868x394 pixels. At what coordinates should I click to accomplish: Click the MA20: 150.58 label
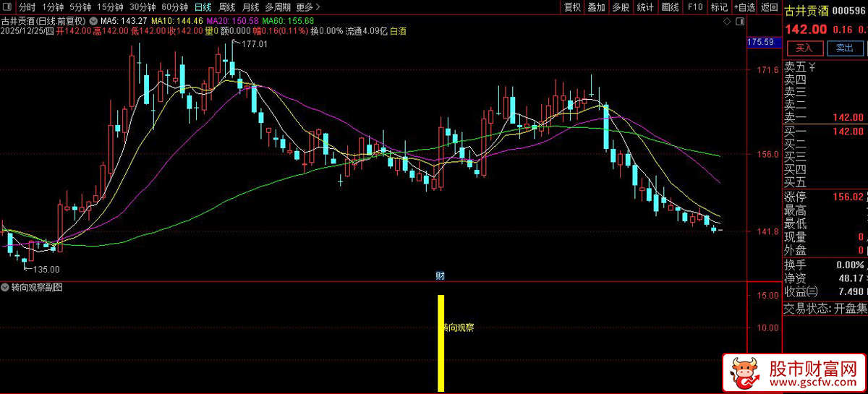(x=233, y=21)
